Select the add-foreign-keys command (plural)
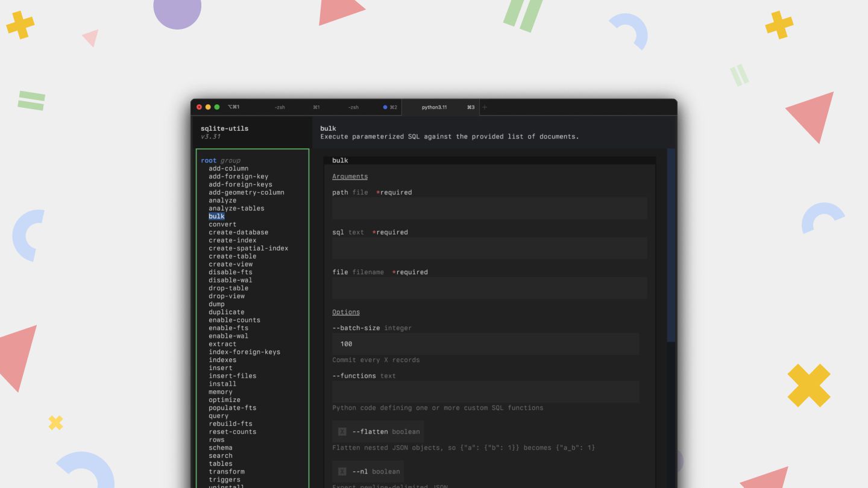Image resolution: width=868 pixels, height=488 pixels. [x=241, y=184]
